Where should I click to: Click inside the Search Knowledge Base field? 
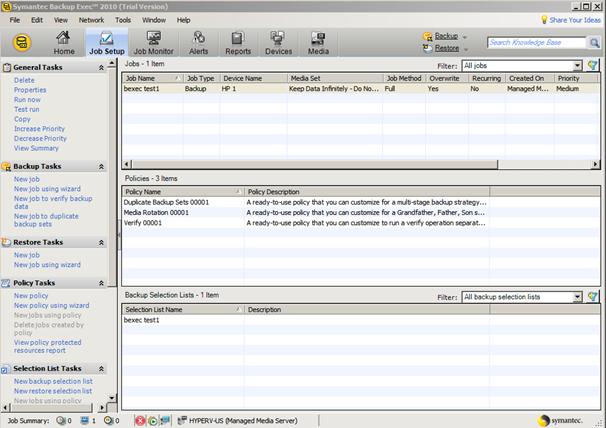click(537, 43)
